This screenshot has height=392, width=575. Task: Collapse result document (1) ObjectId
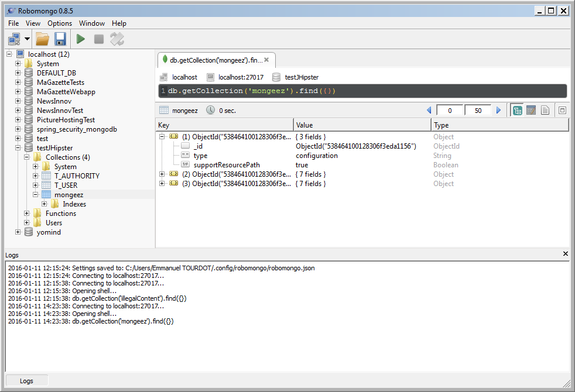pyautogui.click(x=162, y=136)
